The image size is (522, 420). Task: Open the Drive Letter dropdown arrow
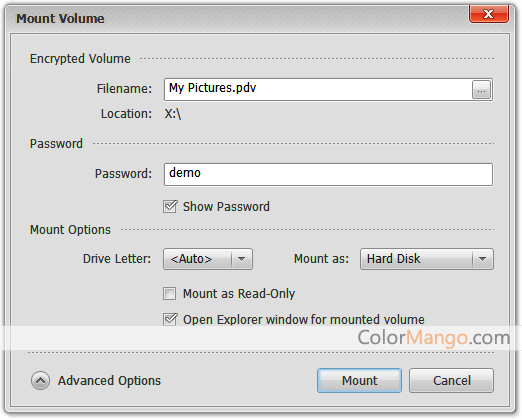click(242, 259)
